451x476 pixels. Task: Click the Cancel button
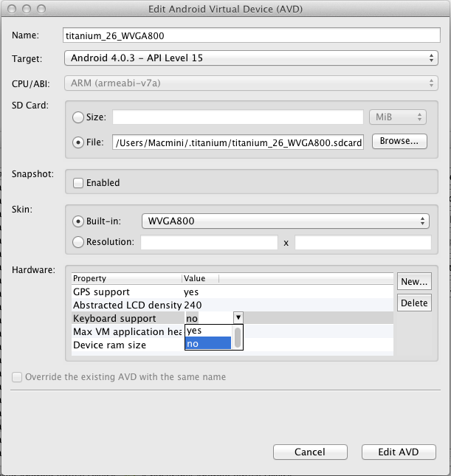(310, 452)
